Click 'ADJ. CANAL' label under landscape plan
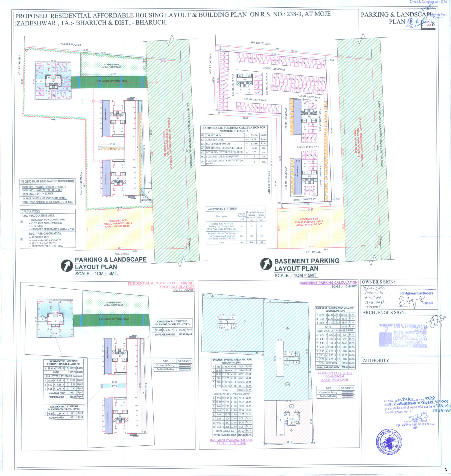451x476 pixels. coord(122,253)
